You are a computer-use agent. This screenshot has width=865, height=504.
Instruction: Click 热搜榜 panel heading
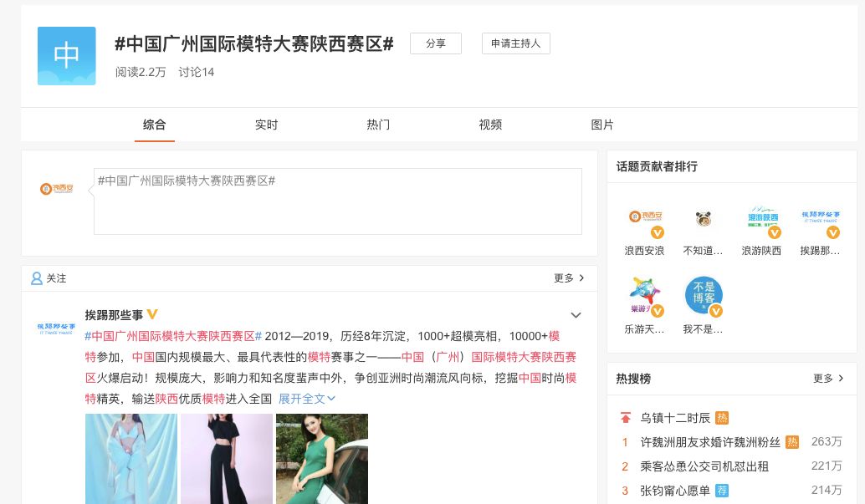click(633, 379)
